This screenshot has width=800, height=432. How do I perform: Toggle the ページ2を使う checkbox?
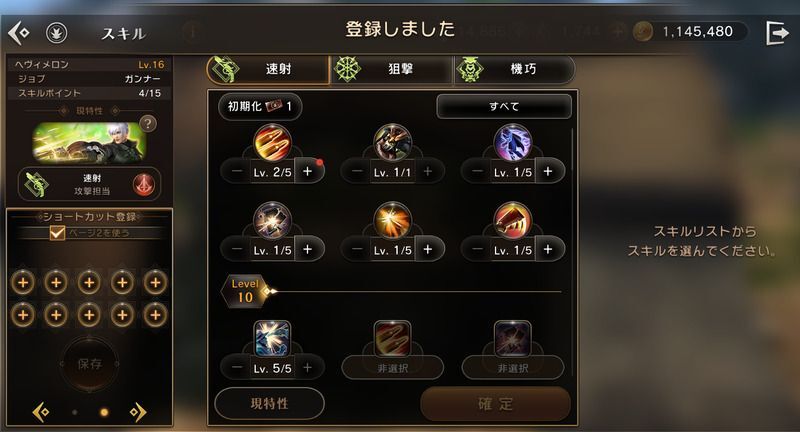pos(57,233)
